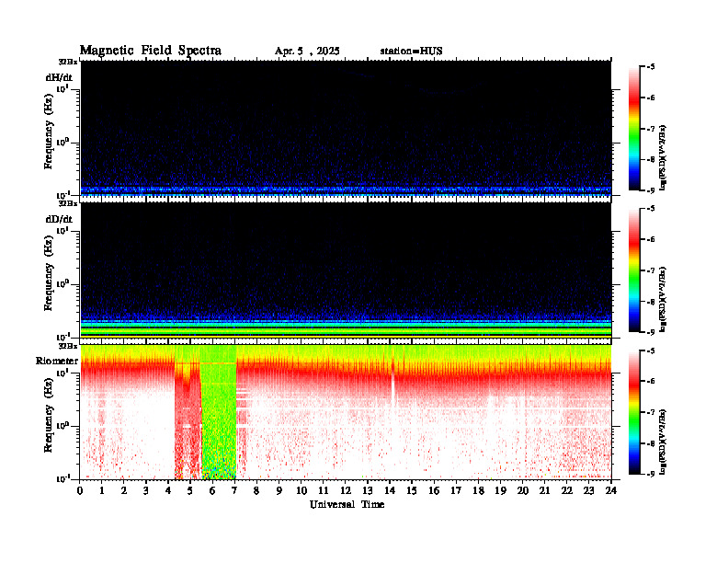Click the log PSD units label beside the dH/dt colorbar
Viewport: 728px width, 563px height.
(663, 157)
